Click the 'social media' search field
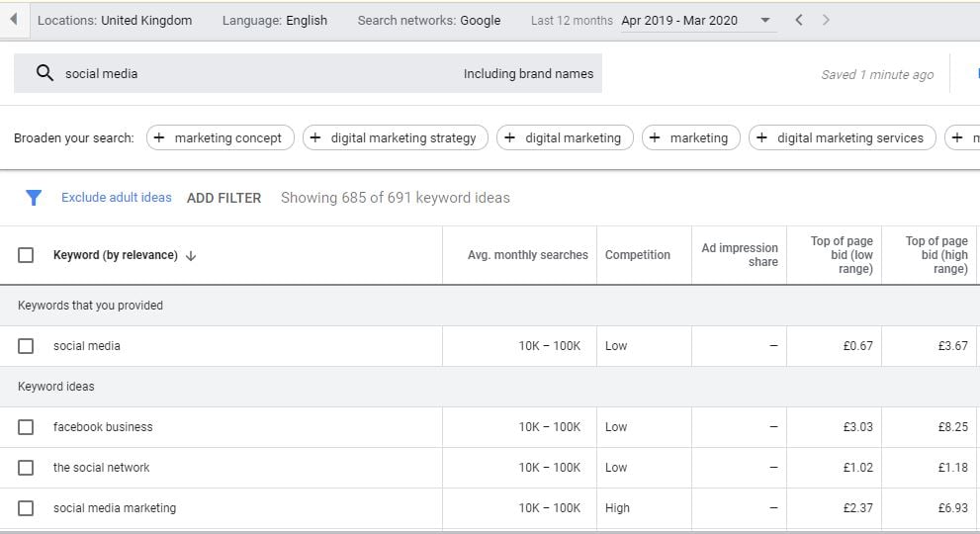This screenshot has height=534, width=980. (x=247, y=73)
